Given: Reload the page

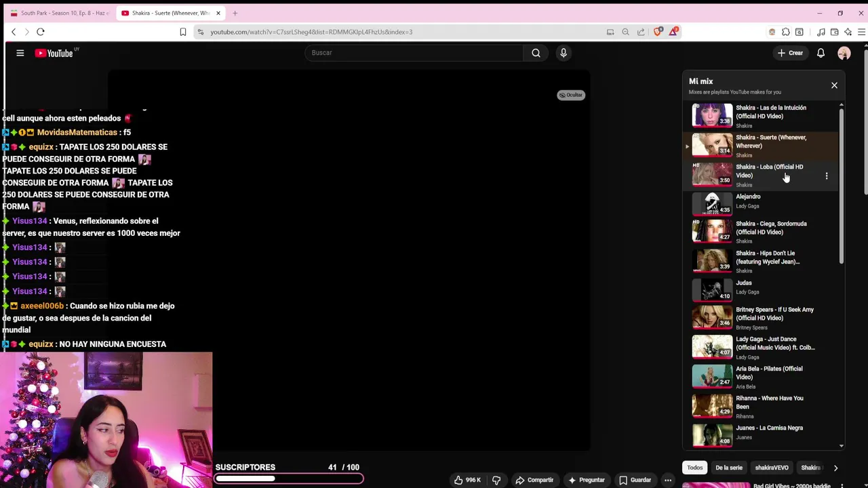Looking at the screenshot, I should pyautogui.click(x=41, y=32).
